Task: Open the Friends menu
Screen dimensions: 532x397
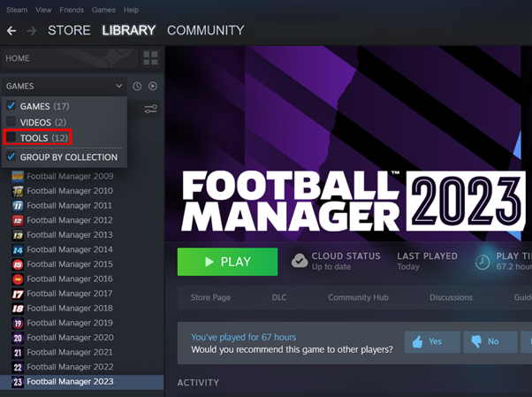Action: (72, 10)
